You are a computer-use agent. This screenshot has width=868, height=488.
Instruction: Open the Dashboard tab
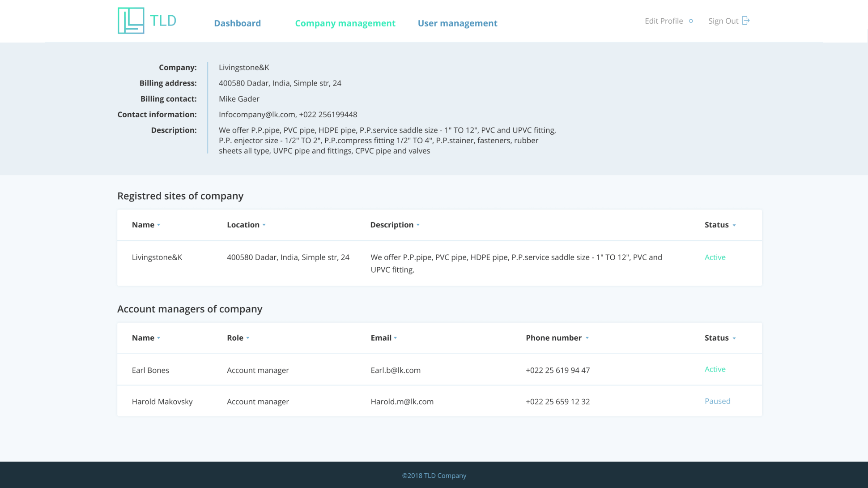[x=237, y=23]
